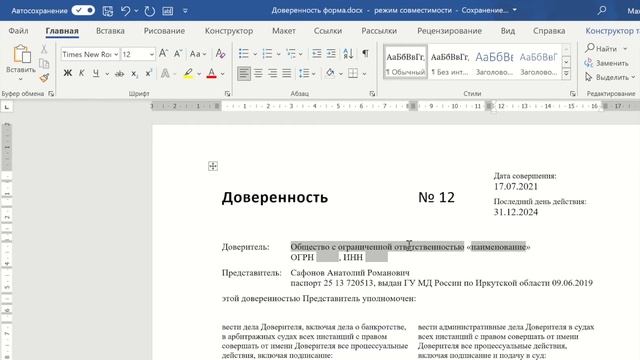The width and height of the screenshot is (640, 360).
Task: Switch to the Вид tab
Action: coord(508,31)
